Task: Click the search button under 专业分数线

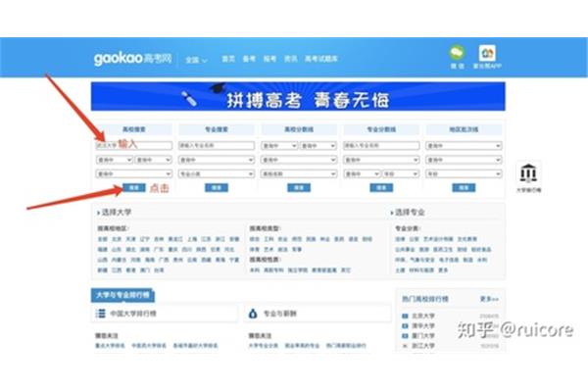Action: (381, 187)
